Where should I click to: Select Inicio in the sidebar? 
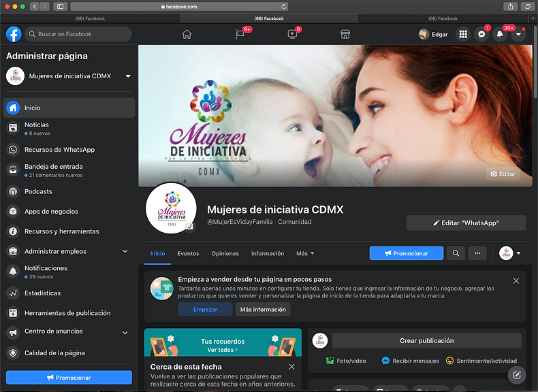point(69,108)
